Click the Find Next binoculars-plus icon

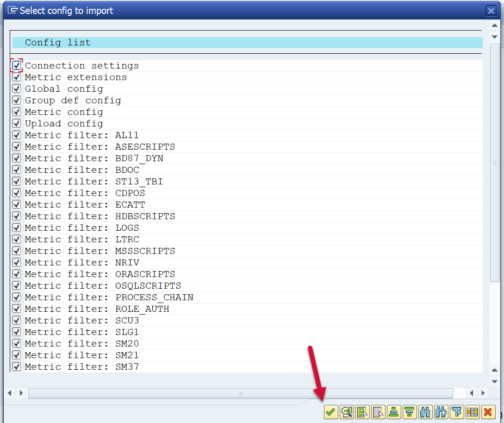pos(441,411)
